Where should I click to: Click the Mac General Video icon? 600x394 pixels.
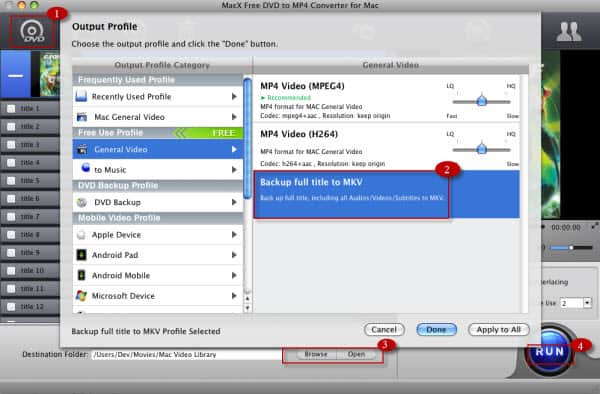click(x=82, y=117)
